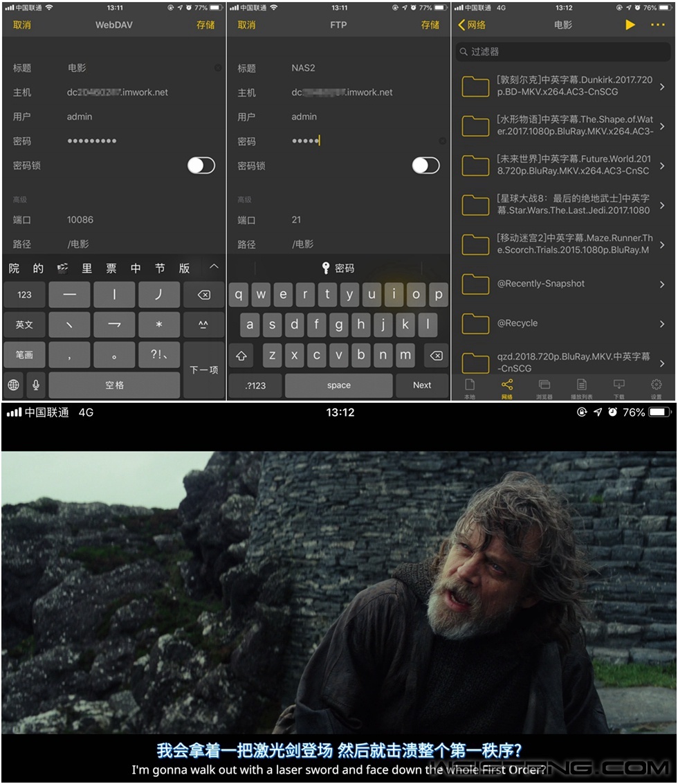
Task: Select candidate character 票
Action: [x=111, y=268]
